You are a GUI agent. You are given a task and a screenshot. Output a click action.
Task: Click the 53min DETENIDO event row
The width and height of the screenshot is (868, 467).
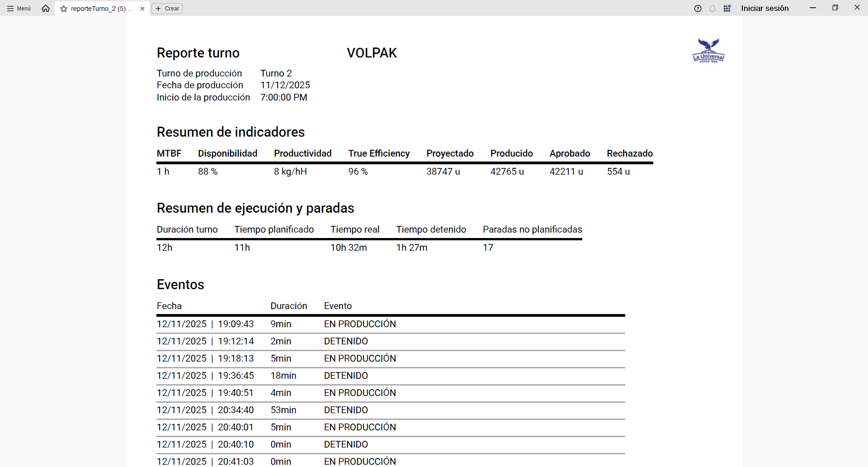(391, 410)
